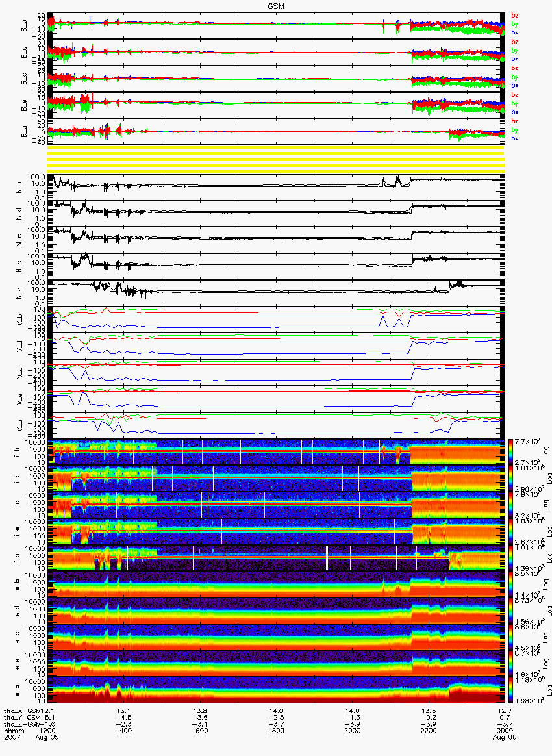This screenshot has width=552, height=756.
Task: Click the e_b electron spectrogram label
Action: (x=17, y=585)
